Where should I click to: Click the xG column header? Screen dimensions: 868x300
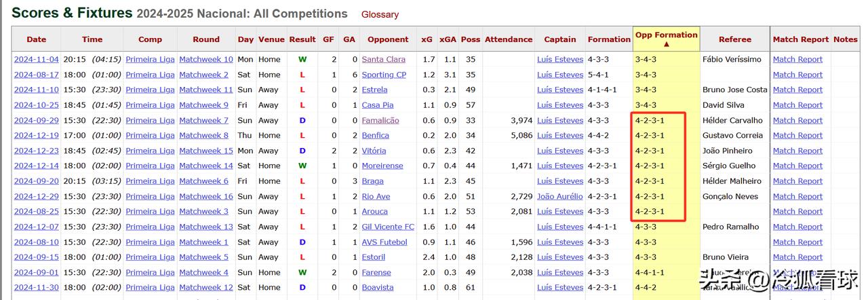tap(427, 39)
